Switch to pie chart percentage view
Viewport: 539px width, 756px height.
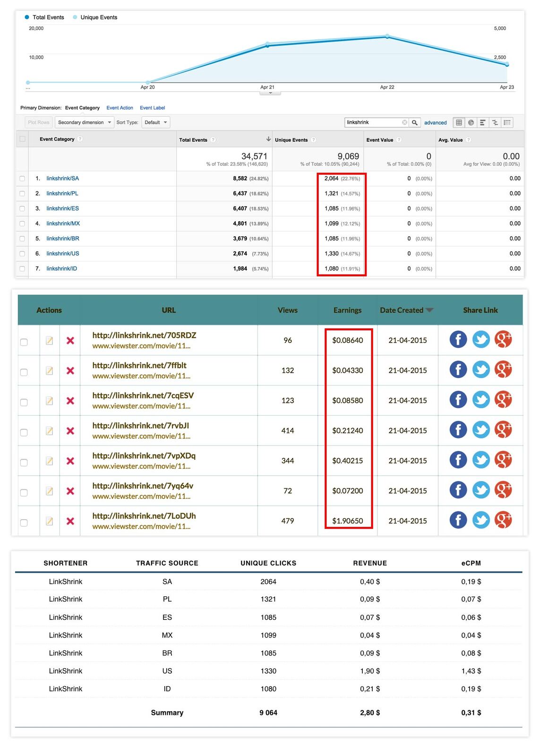point(471,122)
